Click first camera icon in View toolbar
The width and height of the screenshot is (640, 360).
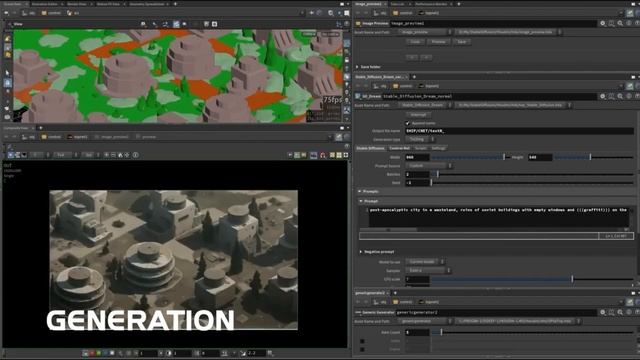143,24
